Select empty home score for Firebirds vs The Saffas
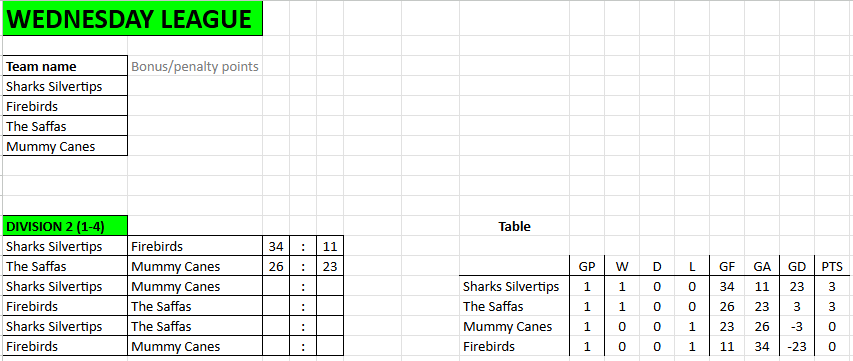 coord(276,306)
